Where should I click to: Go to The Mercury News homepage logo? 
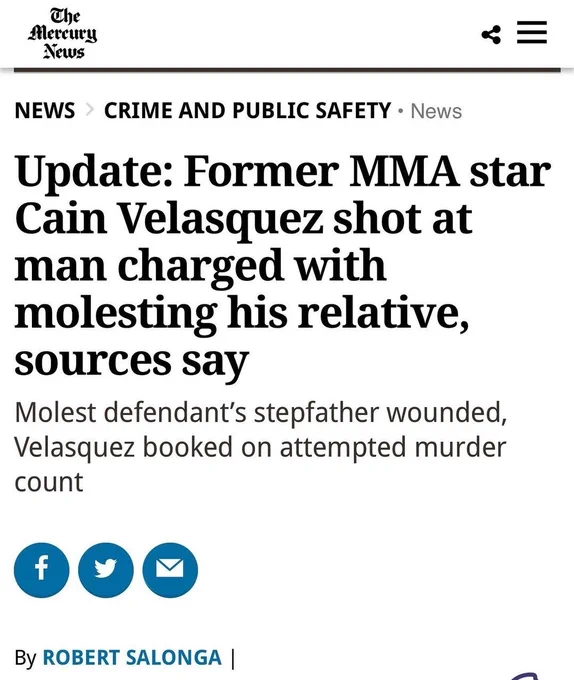click(63, 34)
